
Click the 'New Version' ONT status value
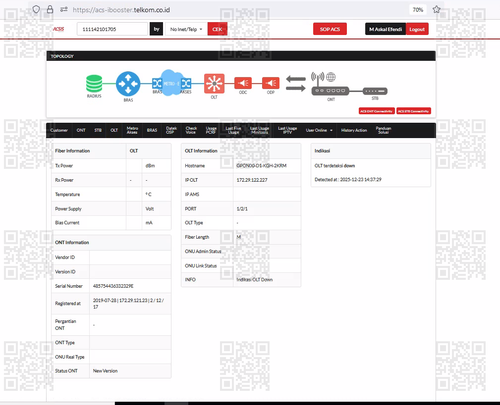(x=105, y=371)
